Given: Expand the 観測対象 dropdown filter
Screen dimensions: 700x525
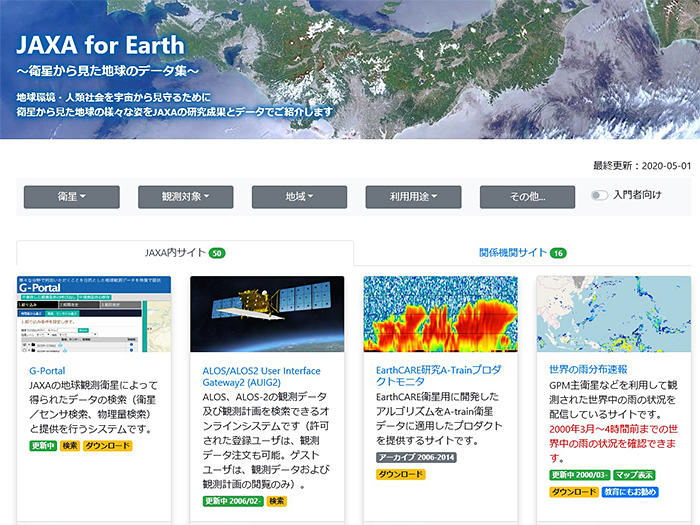Looking at the screenshot, I should click(185, 197).
